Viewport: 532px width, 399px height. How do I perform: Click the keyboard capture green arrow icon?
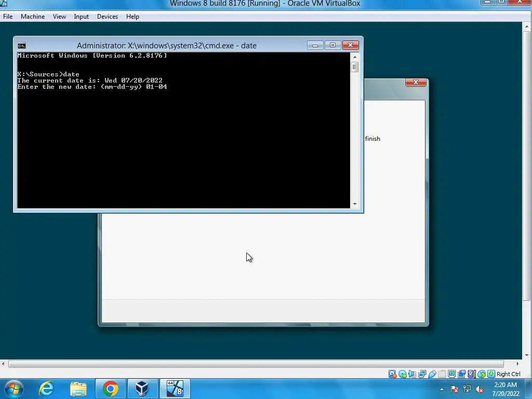click(491, 374)
